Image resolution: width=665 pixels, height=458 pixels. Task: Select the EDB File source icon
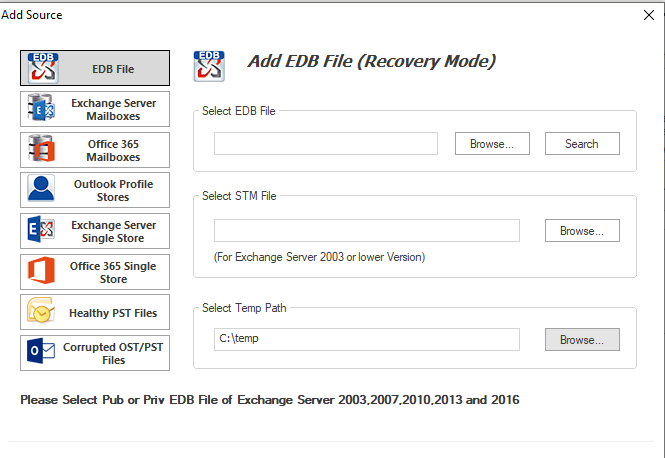(x=43, y=69)
